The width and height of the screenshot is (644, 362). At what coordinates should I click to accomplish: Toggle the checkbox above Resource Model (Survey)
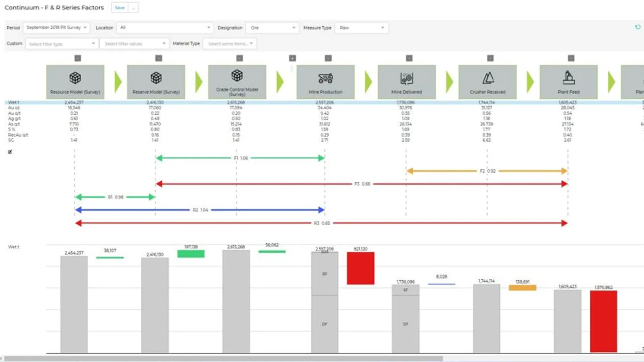pos(78,58)
